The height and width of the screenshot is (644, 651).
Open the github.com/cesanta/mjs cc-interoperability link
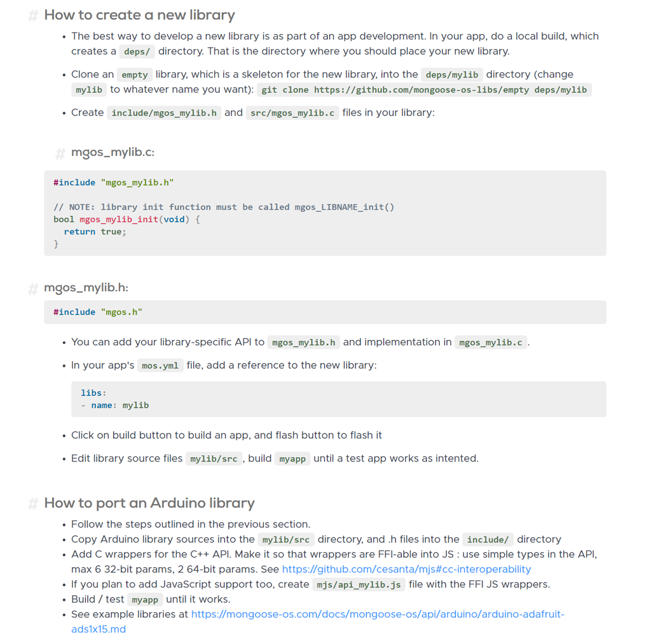pos(406,569)
